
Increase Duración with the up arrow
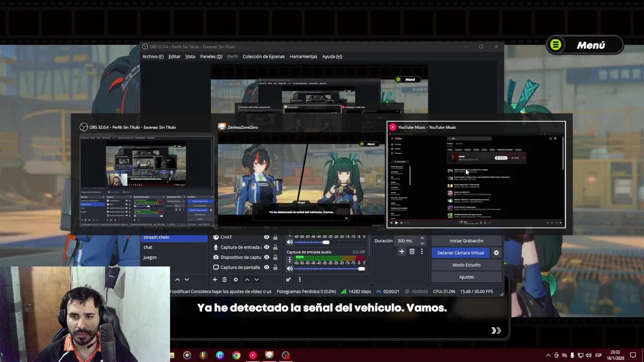tap(422, 238)
